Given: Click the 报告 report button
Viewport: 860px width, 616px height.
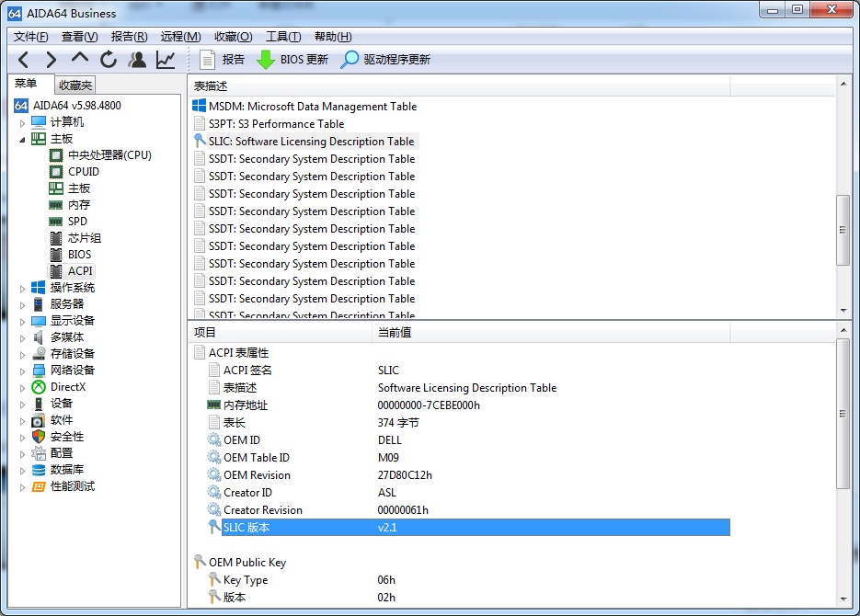Looking at the screenshot, I should pos(223,60).
